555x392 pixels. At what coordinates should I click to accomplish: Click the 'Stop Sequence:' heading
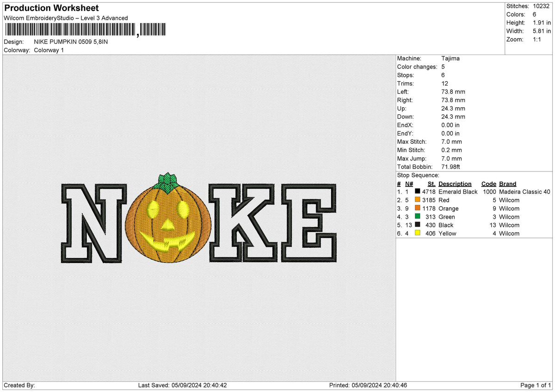point(418,175)
